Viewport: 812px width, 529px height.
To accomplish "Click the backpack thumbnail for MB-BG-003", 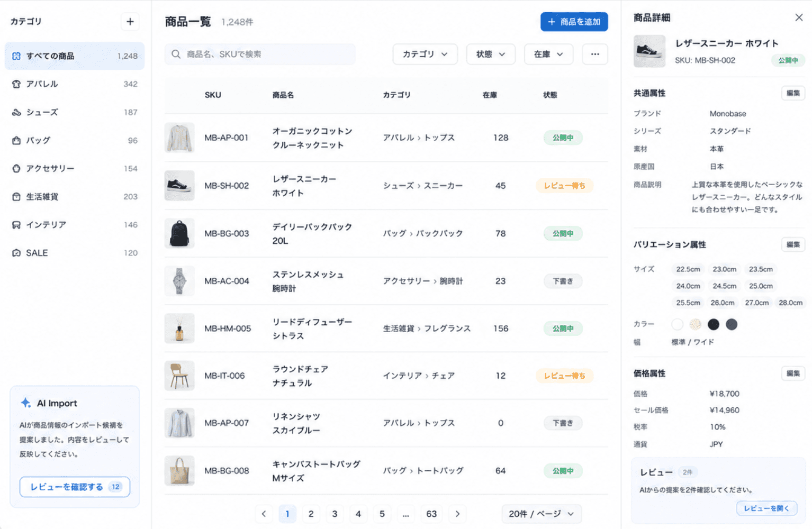I will click(x=179, y=233).
